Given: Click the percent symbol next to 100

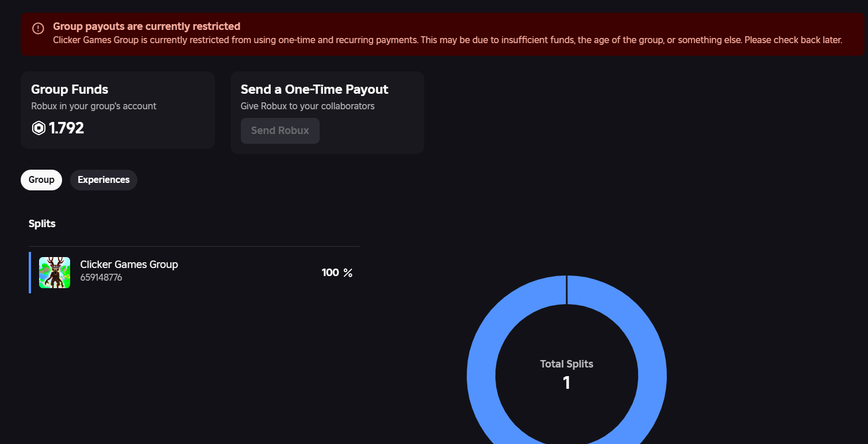Looking at the screenshot, I should 348,273.
